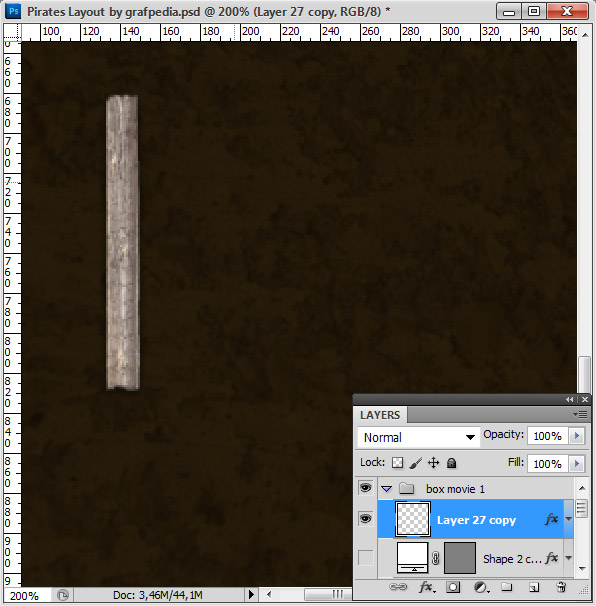This screenshot has height=606, width=596.
Task: Click the horizontal scrollbar thumb
Action: [x=329, y=594]
